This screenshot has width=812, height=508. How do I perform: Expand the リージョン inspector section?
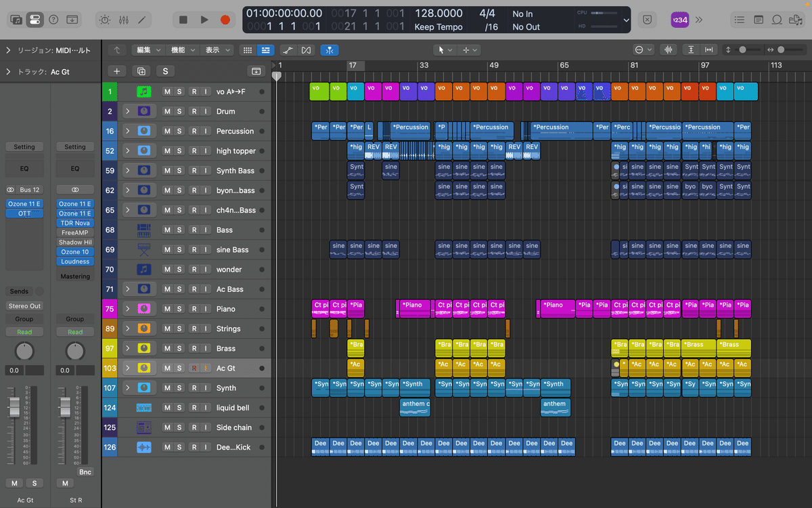[x=8, y=50]
